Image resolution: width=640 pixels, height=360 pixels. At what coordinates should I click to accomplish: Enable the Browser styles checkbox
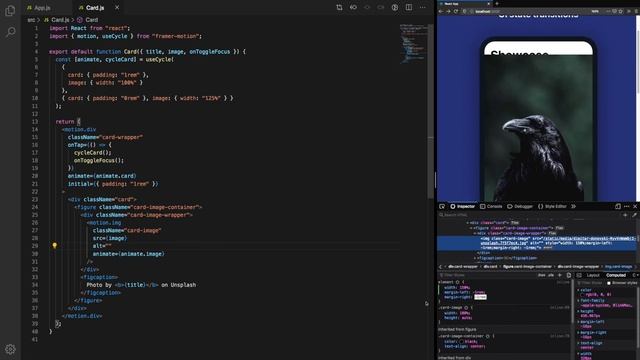[x=609, y=283]
